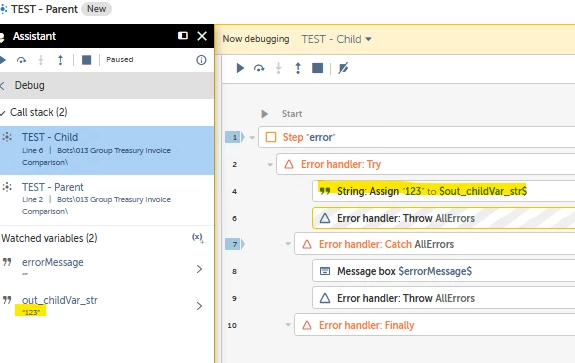
Task: Select the Error handler: Finally row
Action: click(x=435, y=325)
